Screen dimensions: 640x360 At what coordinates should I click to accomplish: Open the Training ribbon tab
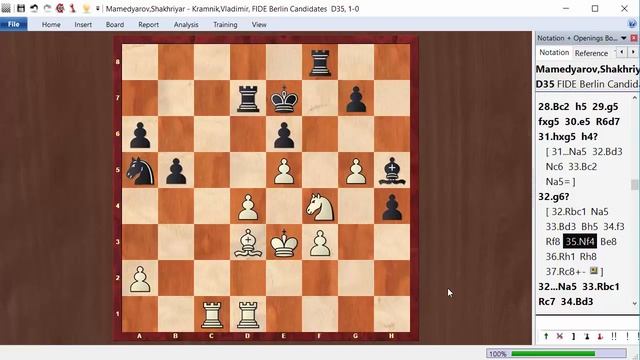(225, 24)
